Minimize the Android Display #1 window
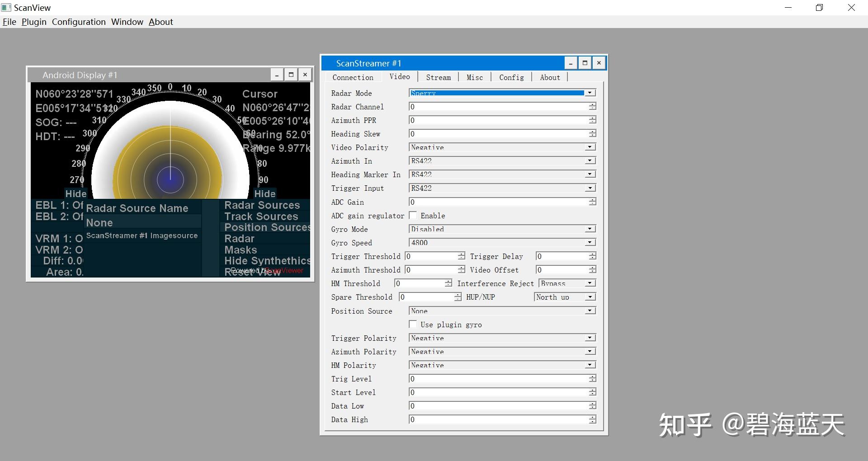The width and height of the screenshot is (868, 461). coord(277,75)
